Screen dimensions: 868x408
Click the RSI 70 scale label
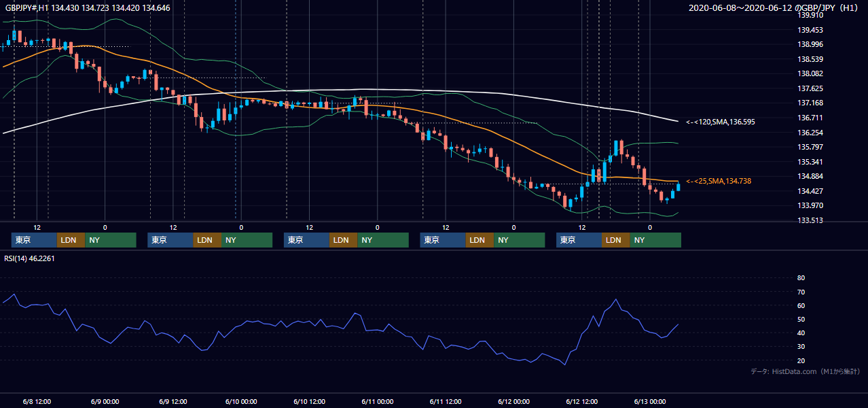coord(801,292)
